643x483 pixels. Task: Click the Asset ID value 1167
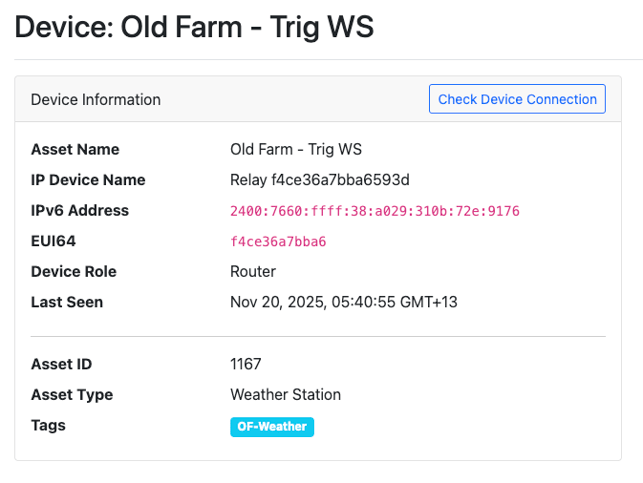[246, 364]
